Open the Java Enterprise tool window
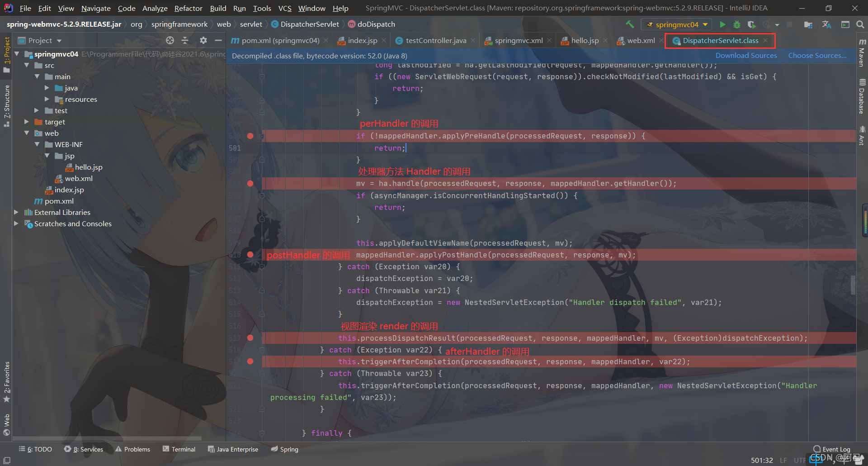 (x=233, y=449)
